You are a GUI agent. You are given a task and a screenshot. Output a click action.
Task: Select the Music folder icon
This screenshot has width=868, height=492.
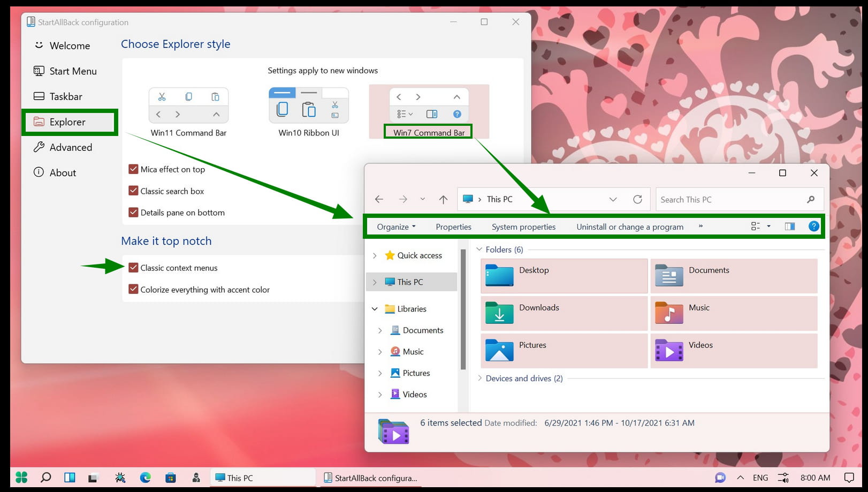click(669, 313)
